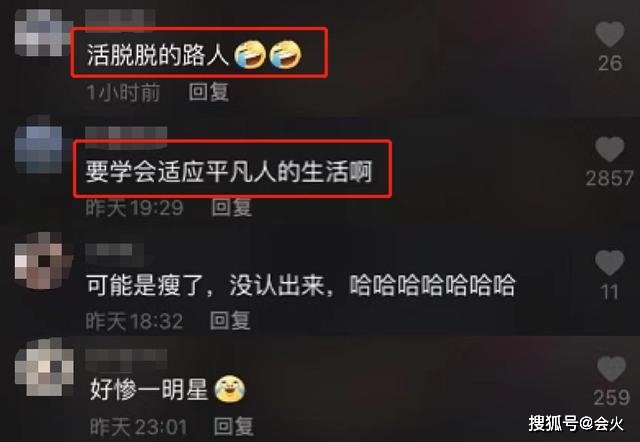Select the comment text '活脱脱的路人'
Viewport: 640px width, 442px height.
click(x=158, y=55)
